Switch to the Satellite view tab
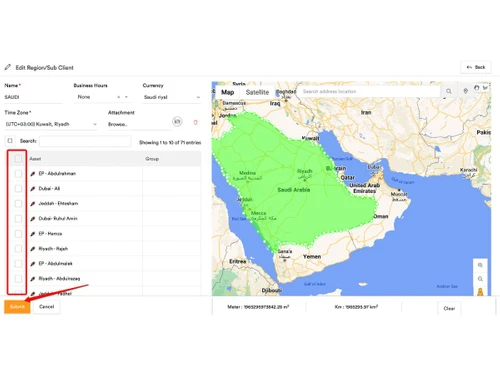This screenshot has width=500, height=375. tap(257, 92)
